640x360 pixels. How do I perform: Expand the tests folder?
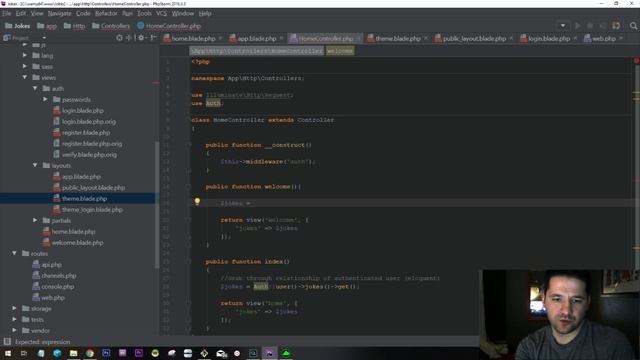click(x=15, y=319)
